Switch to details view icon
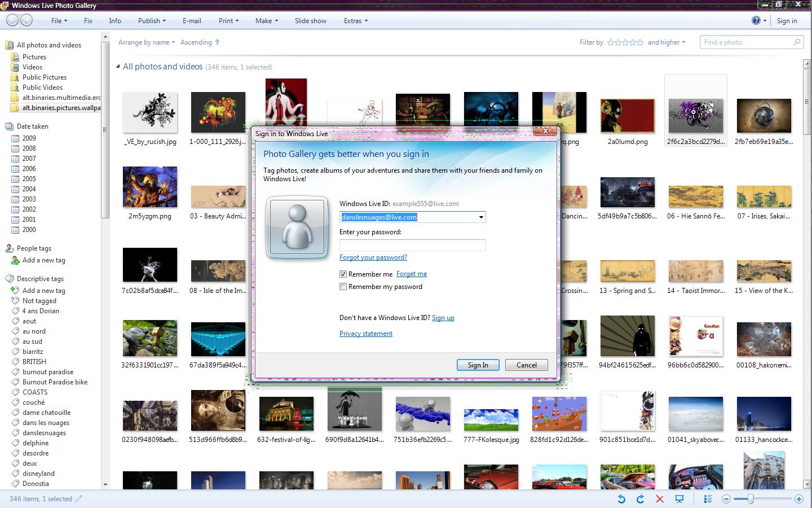 point(708,499)
